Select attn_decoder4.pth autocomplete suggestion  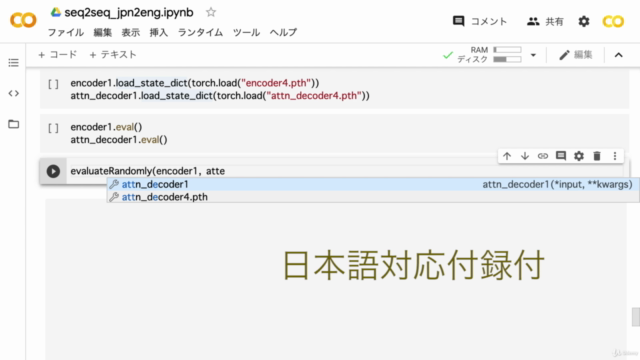373,197
